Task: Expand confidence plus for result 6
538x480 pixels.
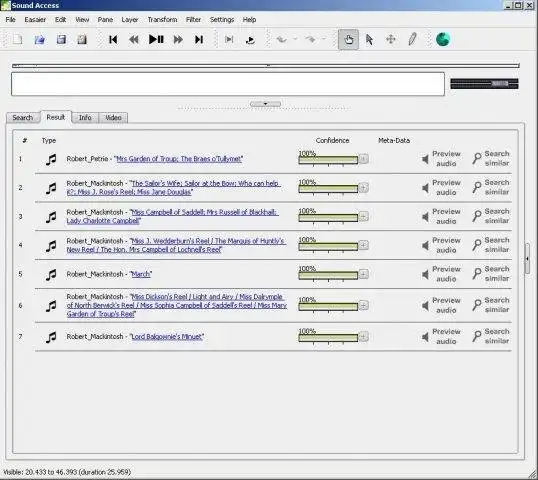Action: pyautogui.click(x=363, y=305)
